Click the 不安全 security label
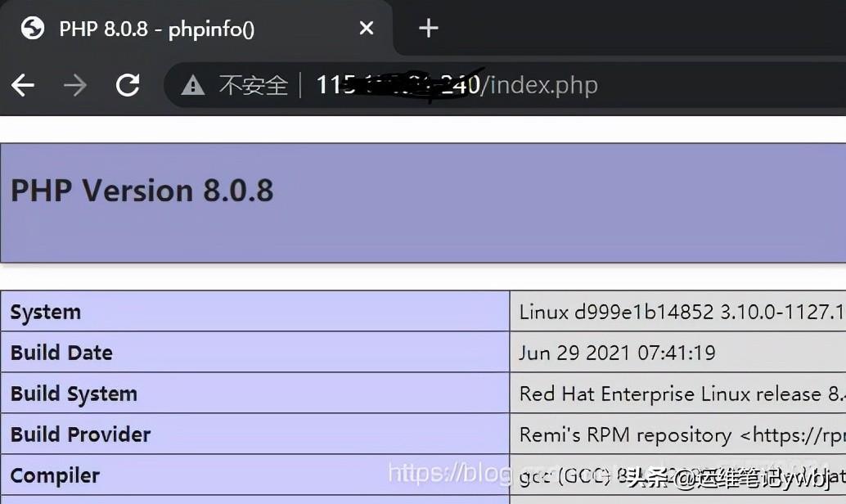This screenshot has width=846, height=504. pos(253,85)
